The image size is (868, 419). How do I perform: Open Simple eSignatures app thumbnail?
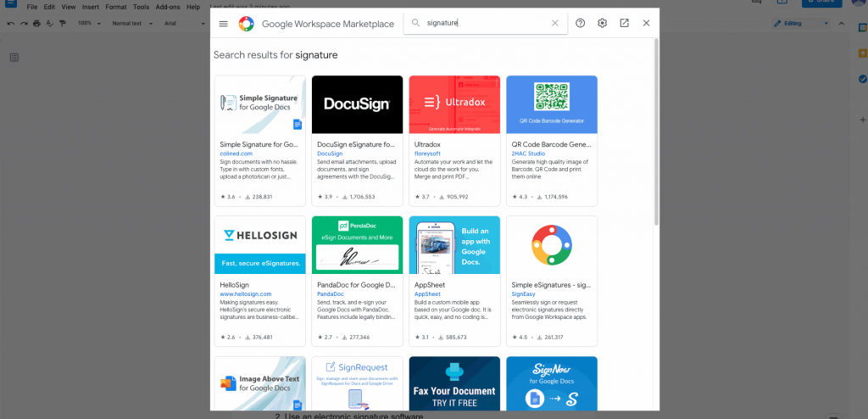[x=552, y=245]
